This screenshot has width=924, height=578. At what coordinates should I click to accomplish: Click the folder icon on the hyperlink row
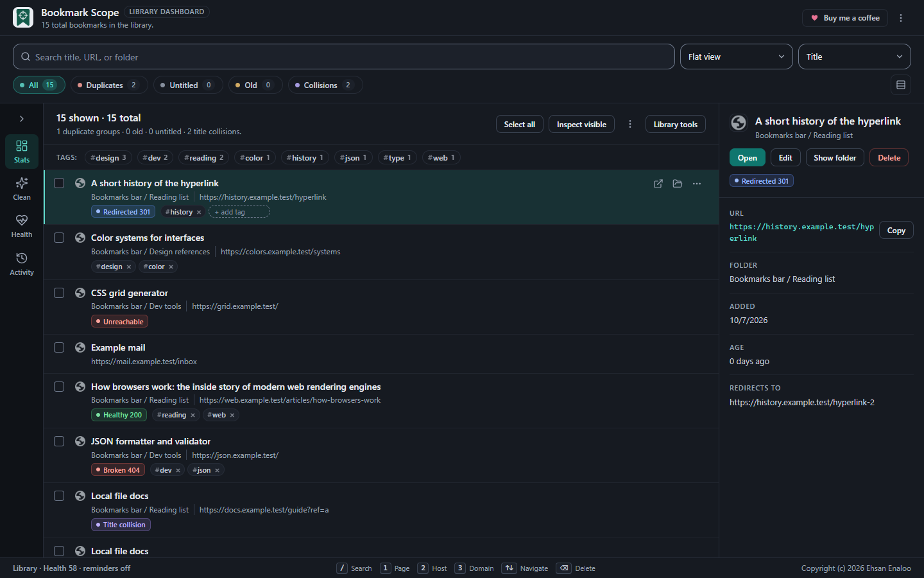(x=678, y=184)
